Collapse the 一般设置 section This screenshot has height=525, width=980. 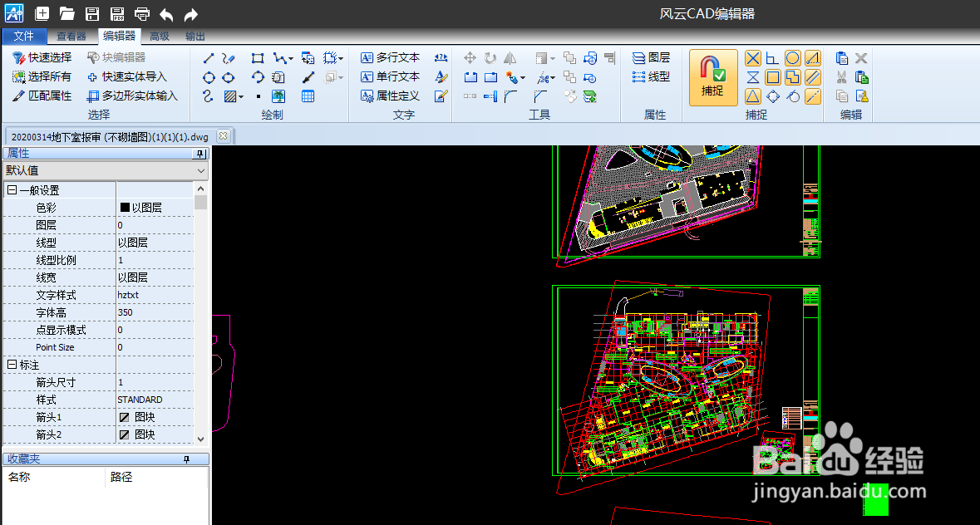[x=12, y=189]
